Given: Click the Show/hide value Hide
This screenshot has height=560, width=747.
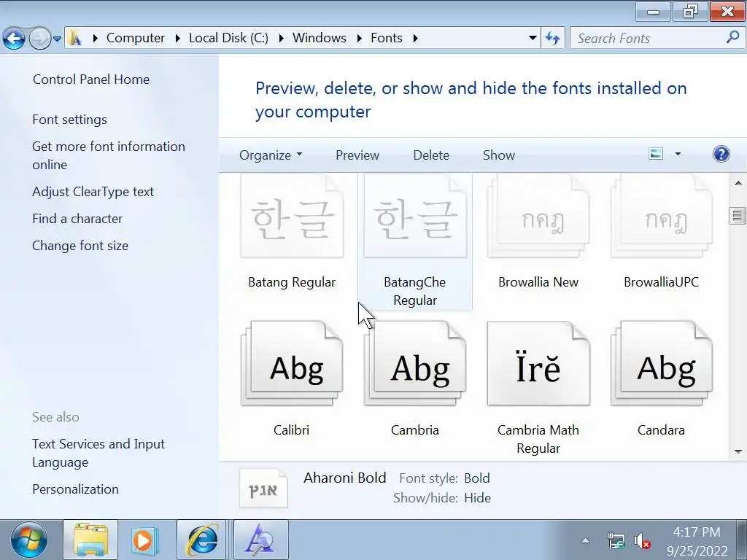Looking at the screenshot, I should (477, 498).
